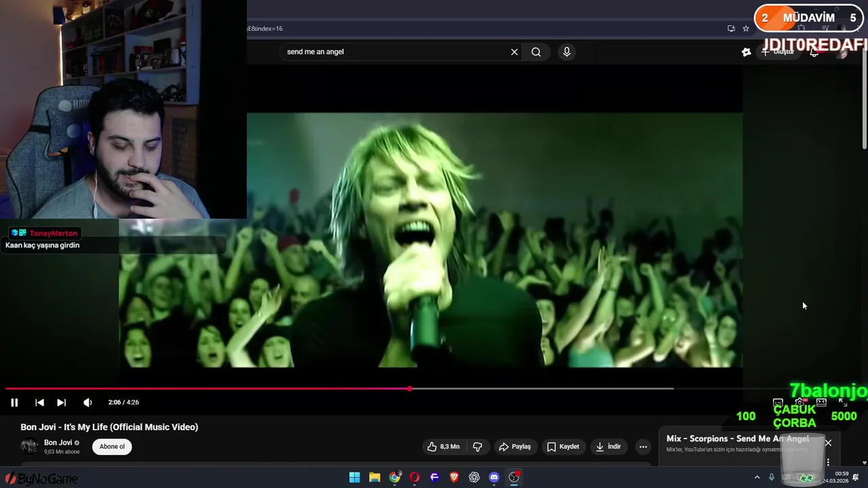This screenshot has height=488, width=868.
Task: Open the three-dot more actions menu
Action: 643,447
